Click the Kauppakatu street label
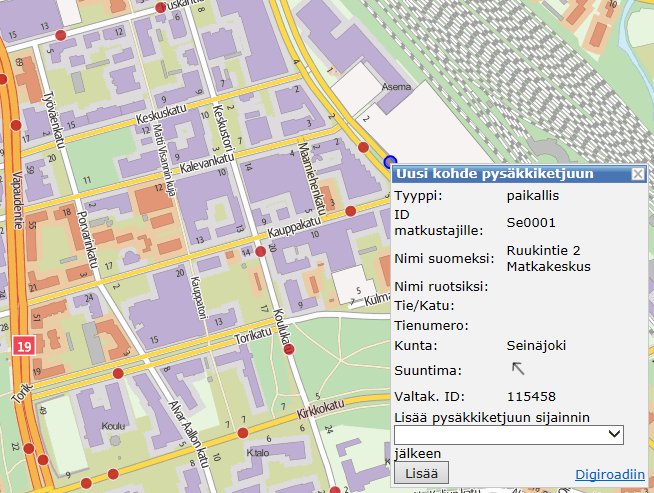This screenshot has height=493, width=654. point(294,226)
